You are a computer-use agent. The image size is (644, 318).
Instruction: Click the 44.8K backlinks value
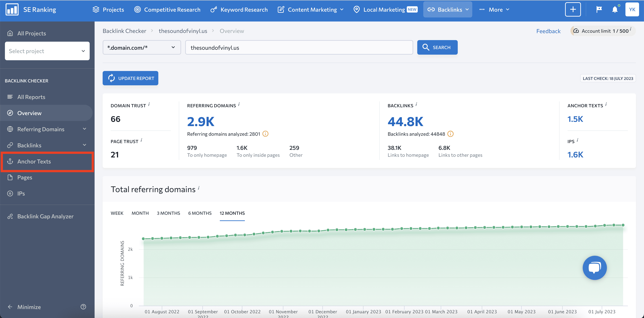pyautogui.click(x=405, y=122)
